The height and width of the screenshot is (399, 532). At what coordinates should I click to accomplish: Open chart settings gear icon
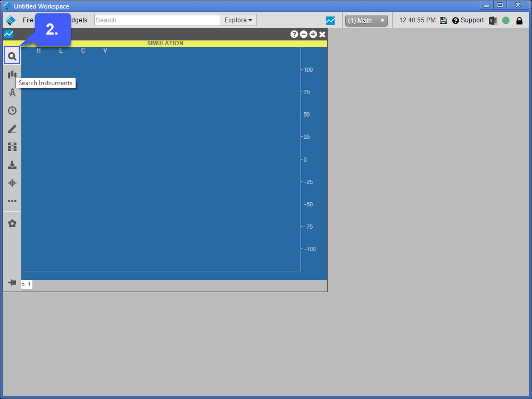click(x=12, y=223)
